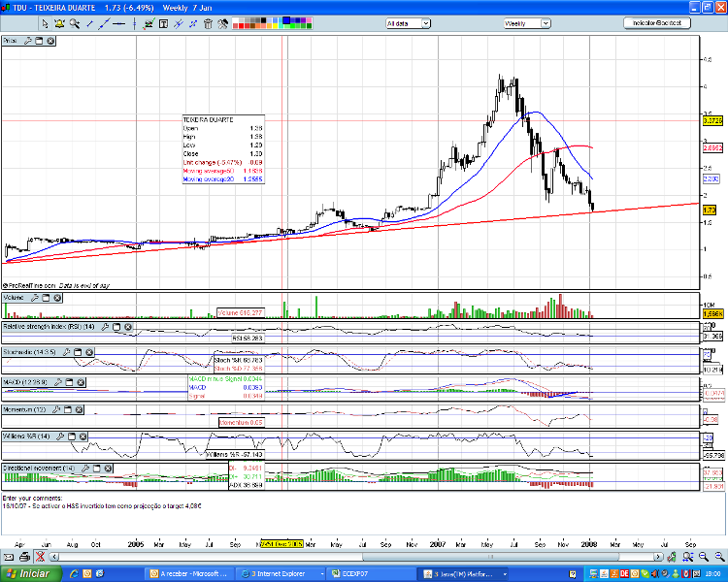This screenshot has height=582, width=728.
Task: Click into the comments text area
Action: (x=364, y=515)
